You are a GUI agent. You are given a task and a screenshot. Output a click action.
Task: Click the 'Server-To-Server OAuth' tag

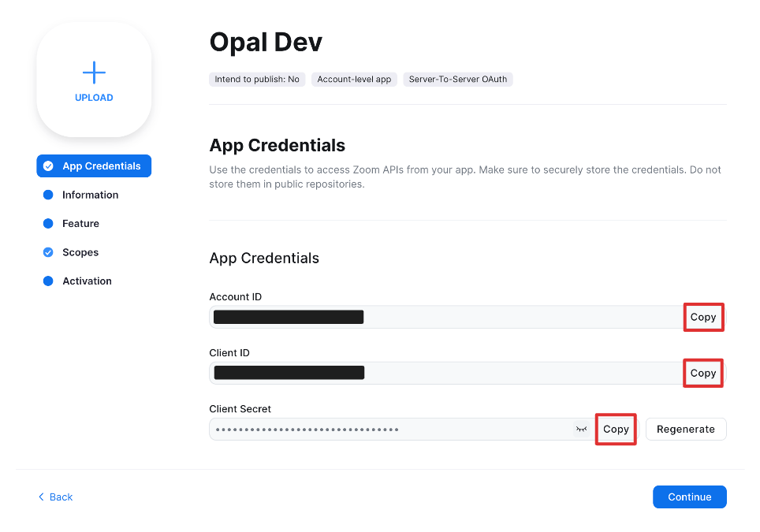pyautogui.click(x=458, y=80)
